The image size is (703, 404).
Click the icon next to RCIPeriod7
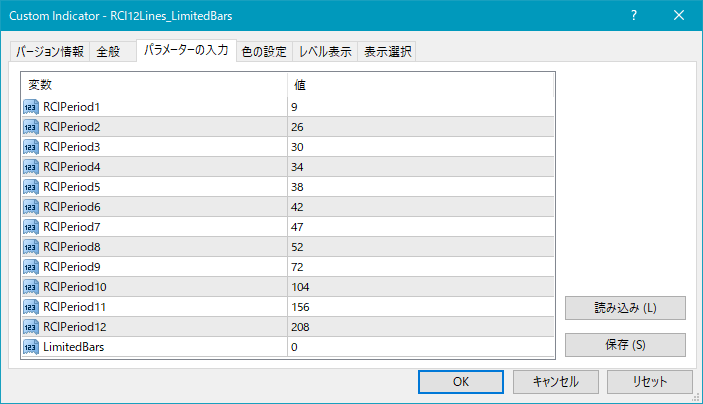tap(31, 227)
